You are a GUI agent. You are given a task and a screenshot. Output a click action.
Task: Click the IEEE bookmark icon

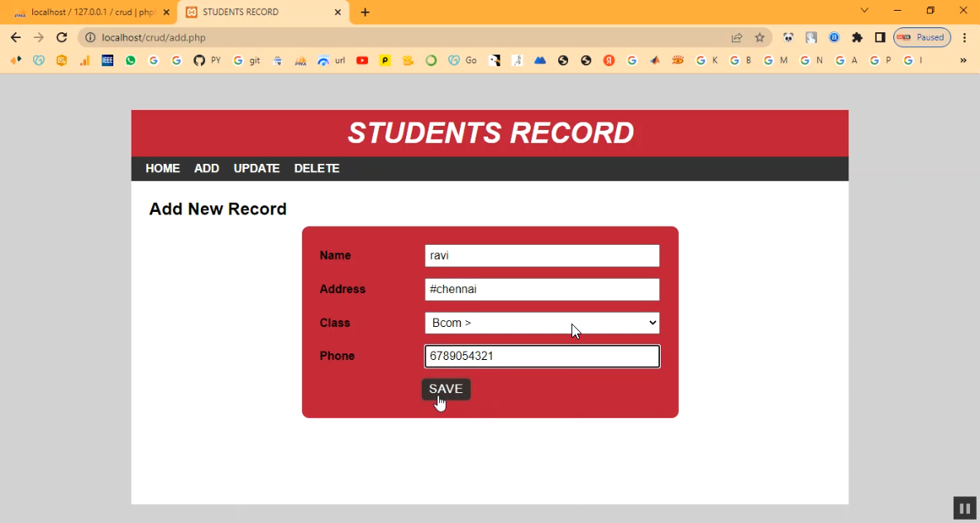click(108, 60)
